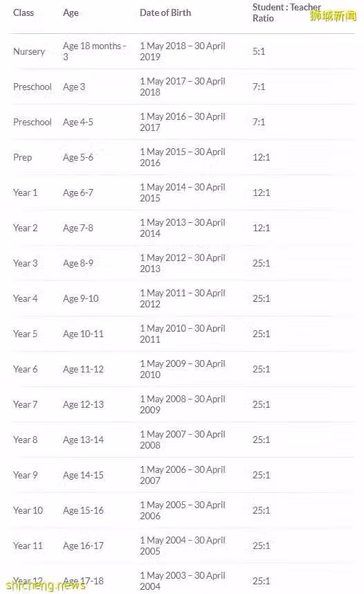Select the Age 12-13 cell
The height and width of the screenshot is (594, 364).
point(83,404)
